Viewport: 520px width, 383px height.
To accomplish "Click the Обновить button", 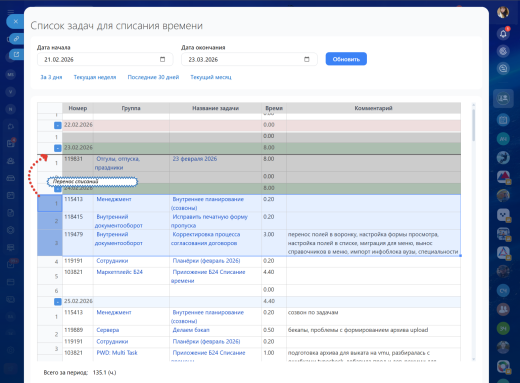I will (346, 59).
